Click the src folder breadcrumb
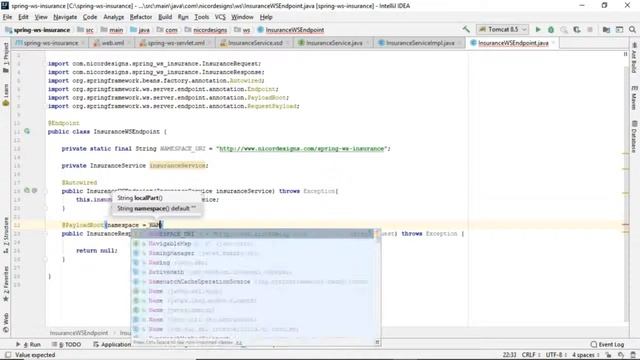 tap(85, 30)
